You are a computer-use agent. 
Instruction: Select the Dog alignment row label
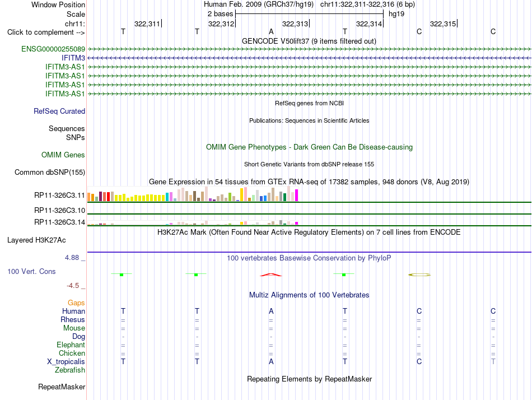click(x=78, y=337)
